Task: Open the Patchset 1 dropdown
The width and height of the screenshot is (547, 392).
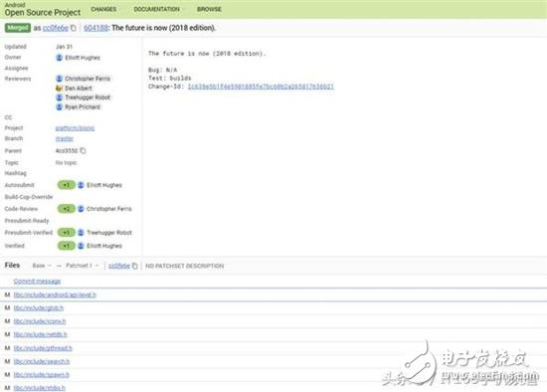Action: [83, 266]
